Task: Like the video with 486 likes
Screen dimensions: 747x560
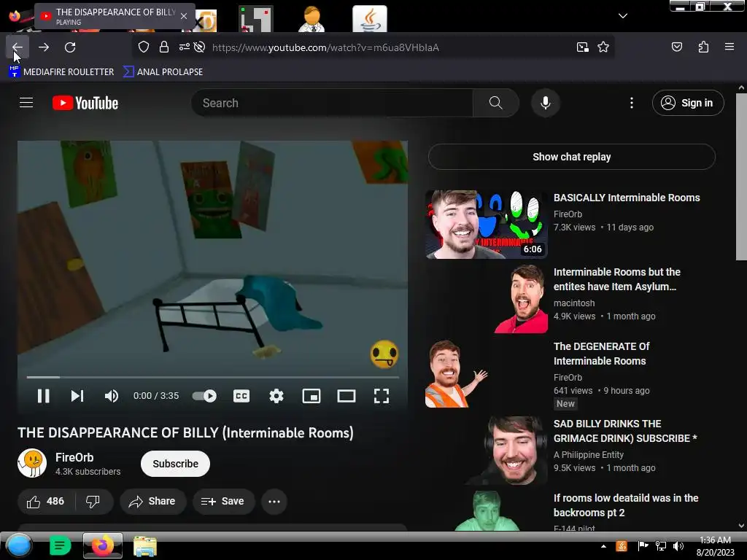Action: pyautogui.click(x=46, y=501)
